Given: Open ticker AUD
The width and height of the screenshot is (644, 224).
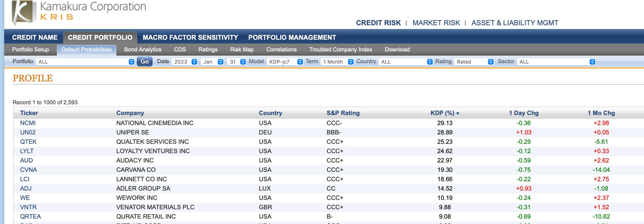Looking at the screenshot, I should tap(26, 160).
